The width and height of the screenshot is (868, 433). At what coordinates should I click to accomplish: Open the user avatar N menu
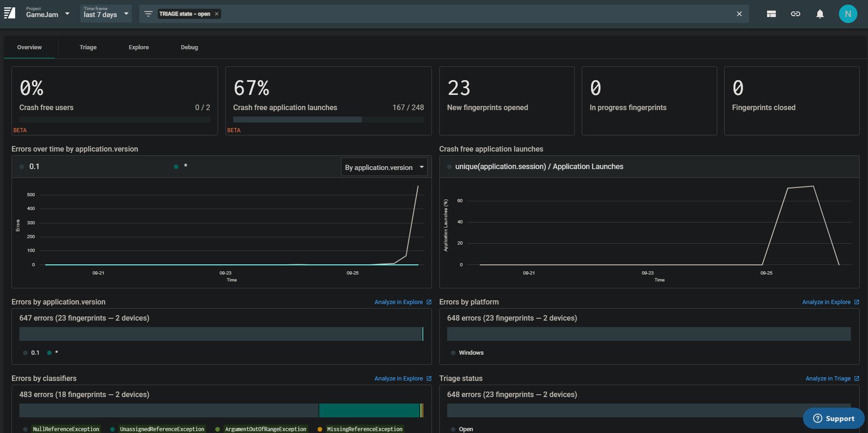pyautogui.click(x=847, y=14)
